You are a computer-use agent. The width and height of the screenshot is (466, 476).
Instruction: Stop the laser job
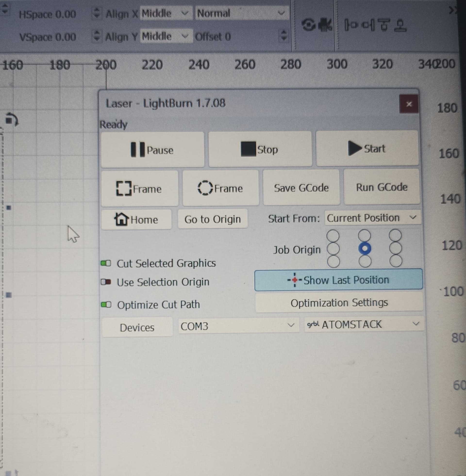(x=260, y=149)
